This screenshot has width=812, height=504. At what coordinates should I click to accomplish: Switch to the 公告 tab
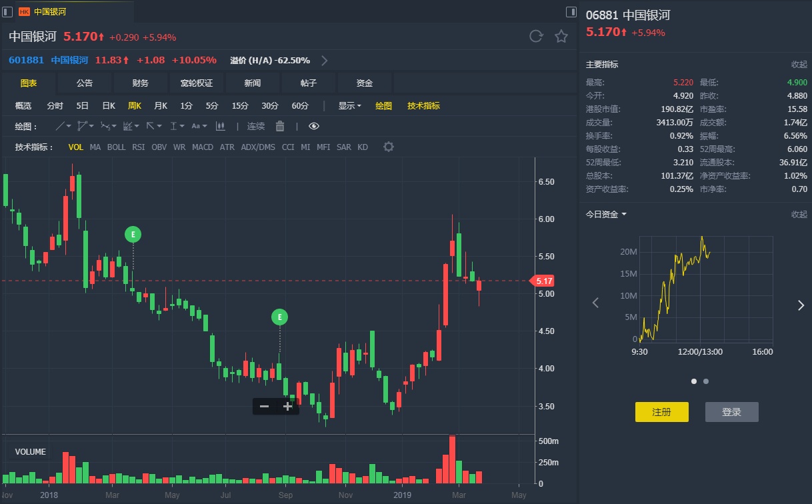click(x=84, y=83)
